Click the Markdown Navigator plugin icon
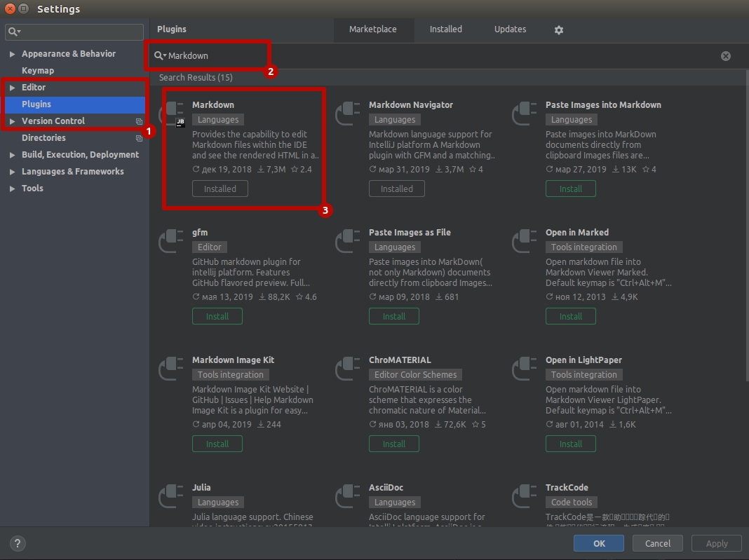Viewport: 749px width, 560px height. [348, 114]
